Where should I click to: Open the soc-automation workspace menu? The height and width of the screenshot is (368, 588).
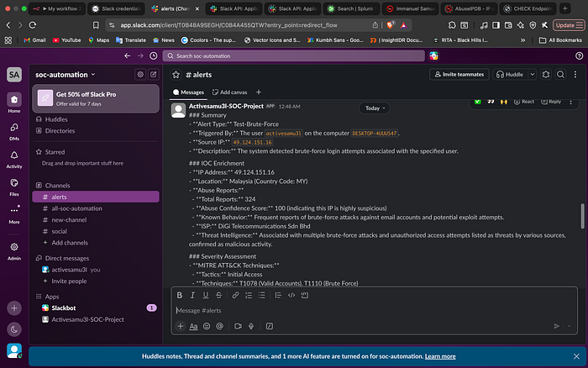(x=66, y=75)
